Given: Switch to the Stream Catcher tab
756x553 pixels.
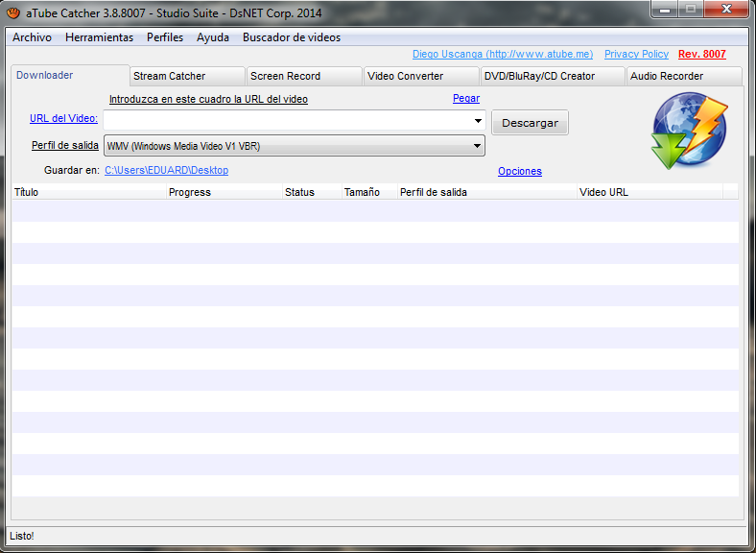Looking at the screenshot, I should click(x=187, y=76).
